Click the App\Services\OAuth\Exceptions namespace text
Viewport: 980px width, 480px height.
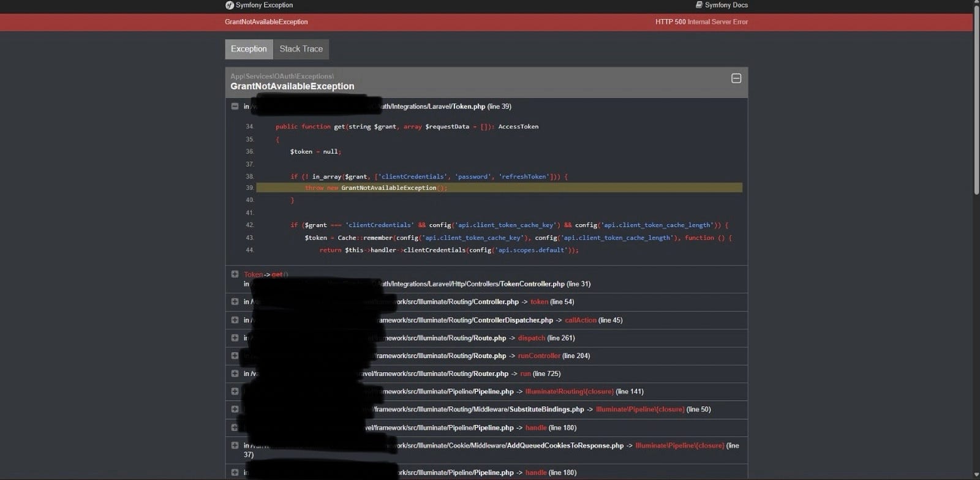282,76
